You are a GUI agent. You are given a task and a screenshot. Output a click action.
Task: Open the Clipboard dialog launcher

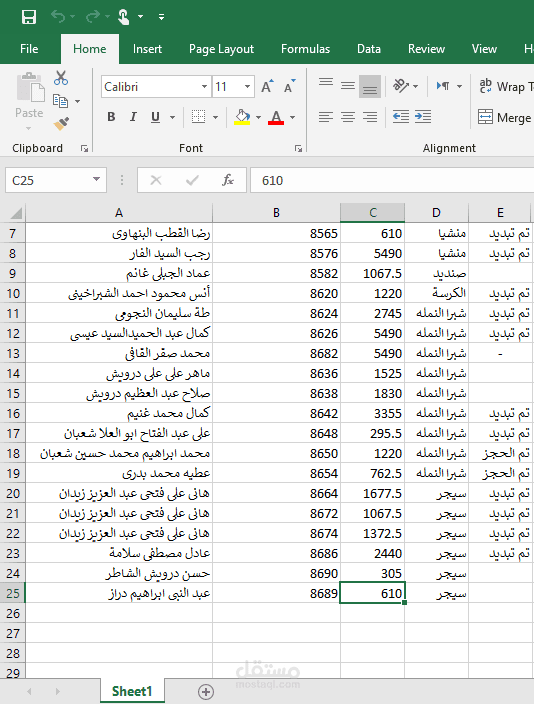click(x=84, y=149)
